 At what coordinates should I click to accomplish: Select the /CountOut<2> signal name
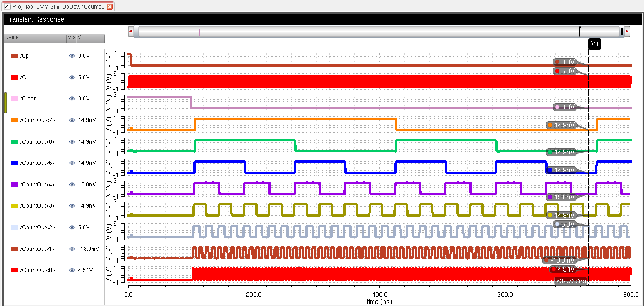(38, 227)
